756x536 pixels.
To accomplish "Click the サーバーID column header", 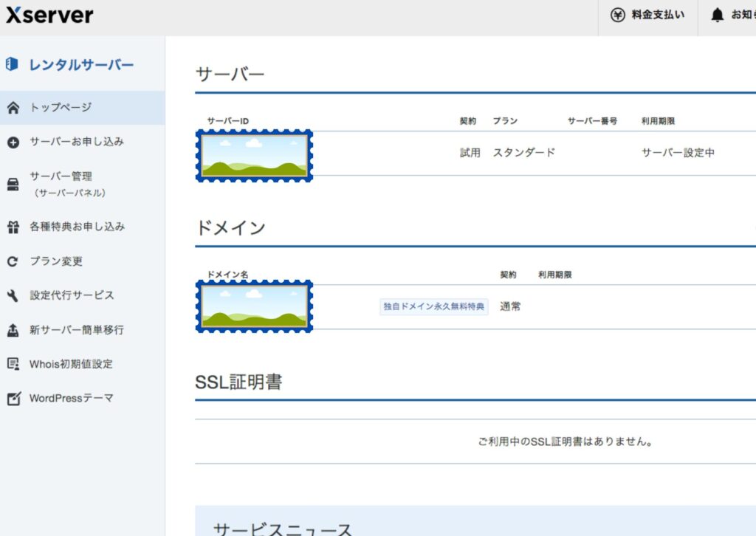I will pos(227,121).
